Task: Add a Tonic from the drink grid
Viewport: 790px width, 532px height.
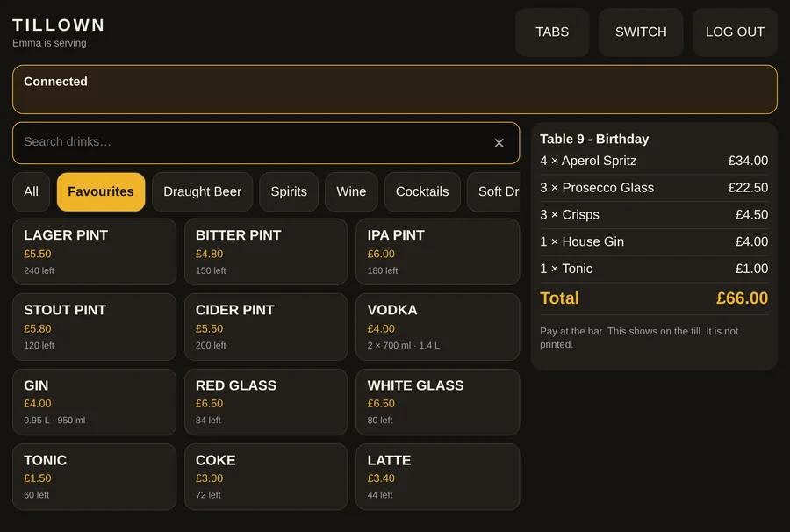Action: coord(94,477)
